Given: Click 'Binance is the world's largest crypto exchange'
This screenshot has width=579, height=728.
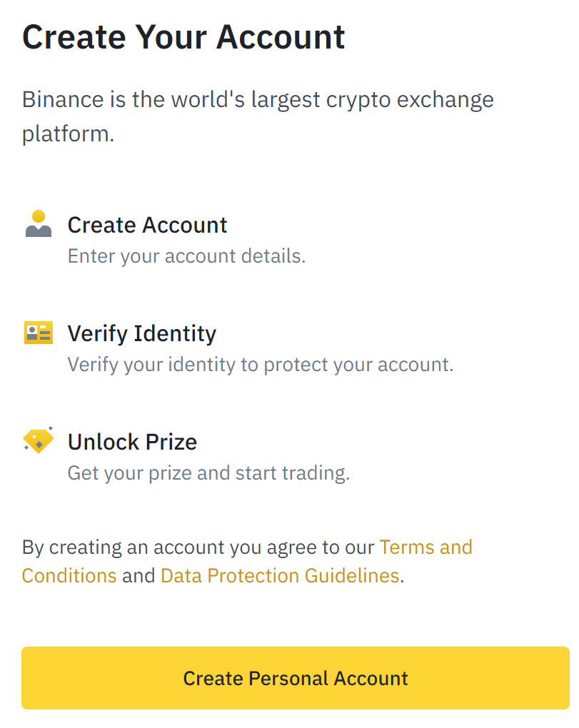Looking at the screenshot, I should 258,100.
